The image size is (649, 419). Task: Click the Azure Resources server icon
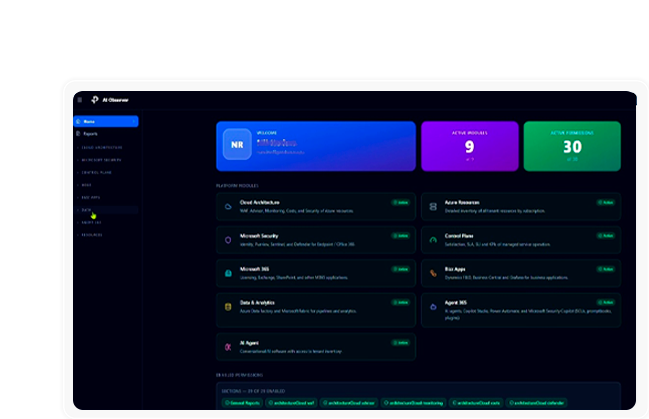[x=433, y=206]
